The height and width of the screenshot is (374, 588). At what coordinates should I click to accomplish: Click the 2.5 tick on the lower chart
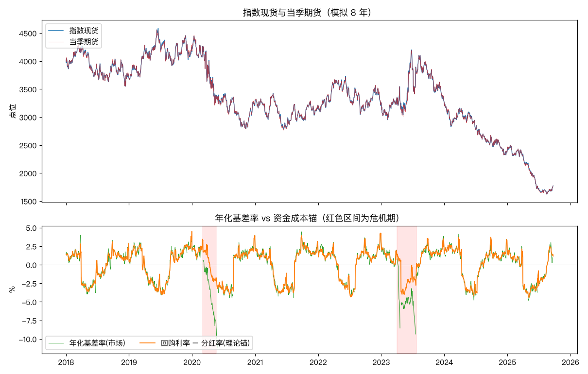click(32, 246)
